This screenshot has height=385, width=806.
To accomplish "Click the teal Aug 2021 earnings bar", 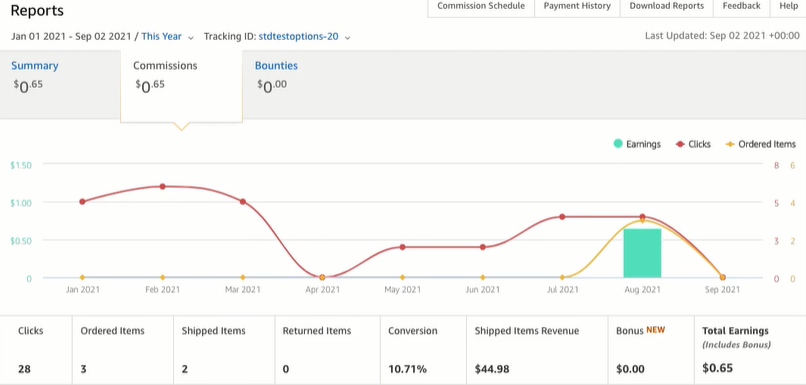I will coord(642,253).
